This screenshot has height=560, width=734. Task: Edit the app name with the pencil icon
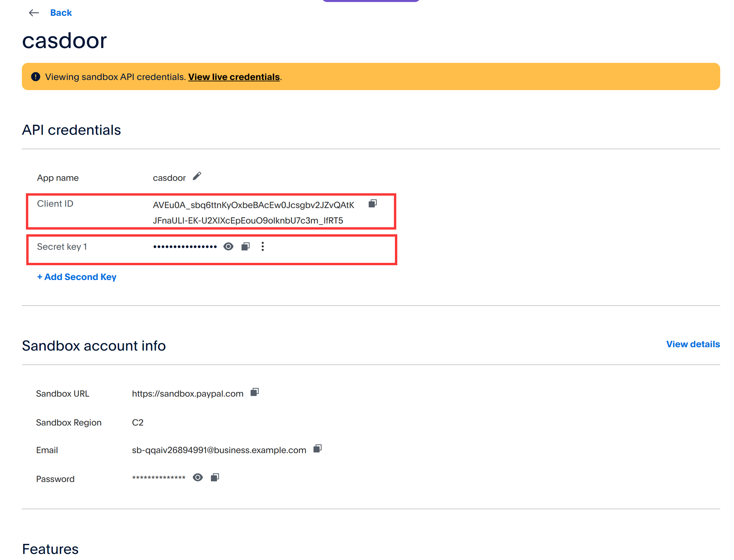click(x=197, y=176)
